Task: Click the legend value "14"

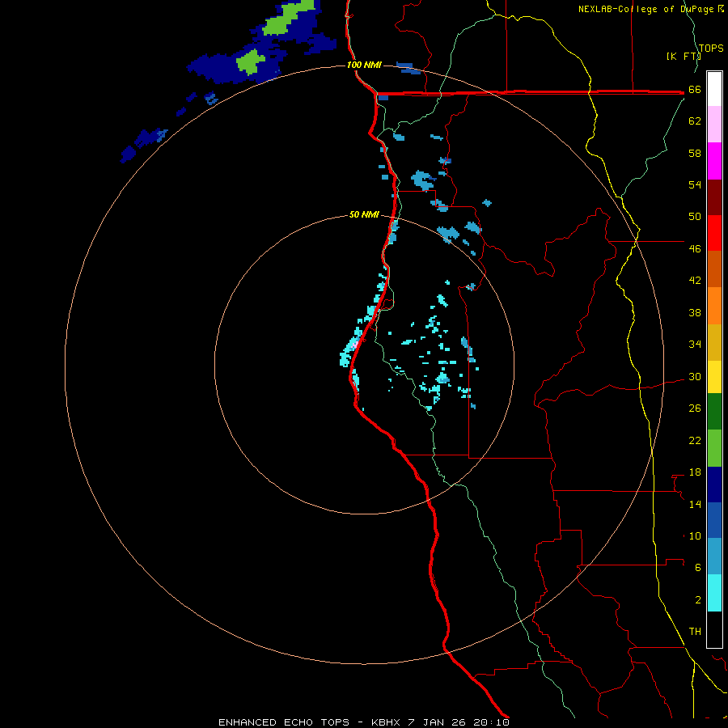Action: pos(695,504)
